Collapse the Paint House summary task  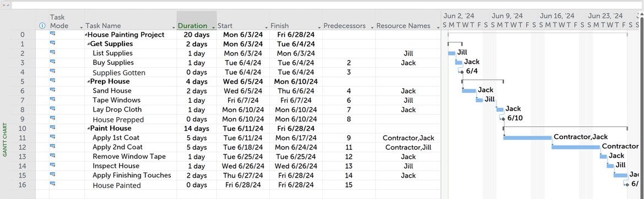coord(88,129)
